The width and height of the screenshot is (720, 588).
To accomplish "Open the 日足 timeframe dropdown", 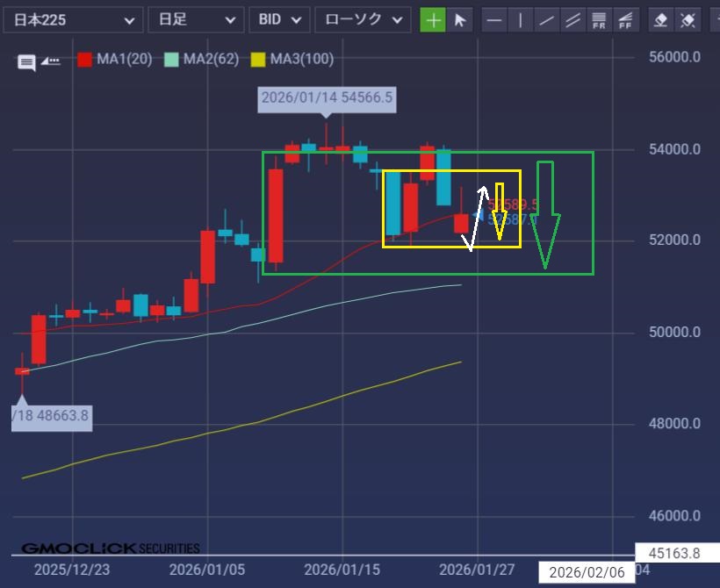I will coord(195,19).
